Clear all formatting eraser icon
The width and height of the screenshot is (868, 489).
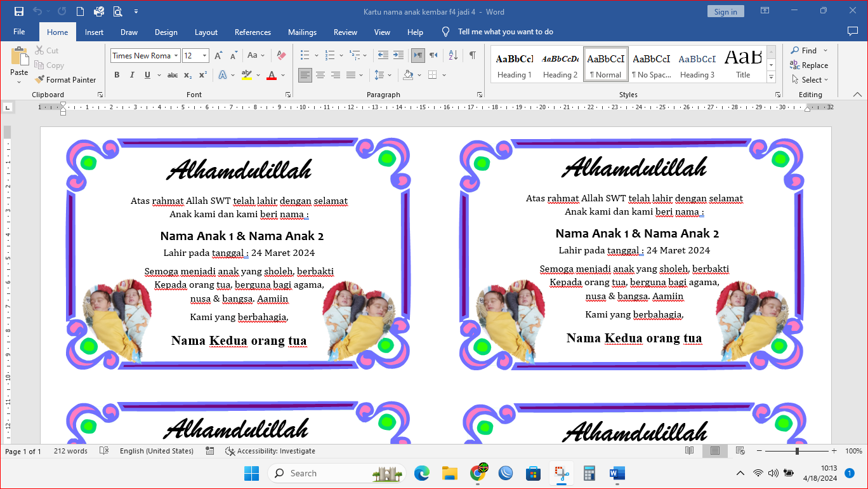point(282,56)
